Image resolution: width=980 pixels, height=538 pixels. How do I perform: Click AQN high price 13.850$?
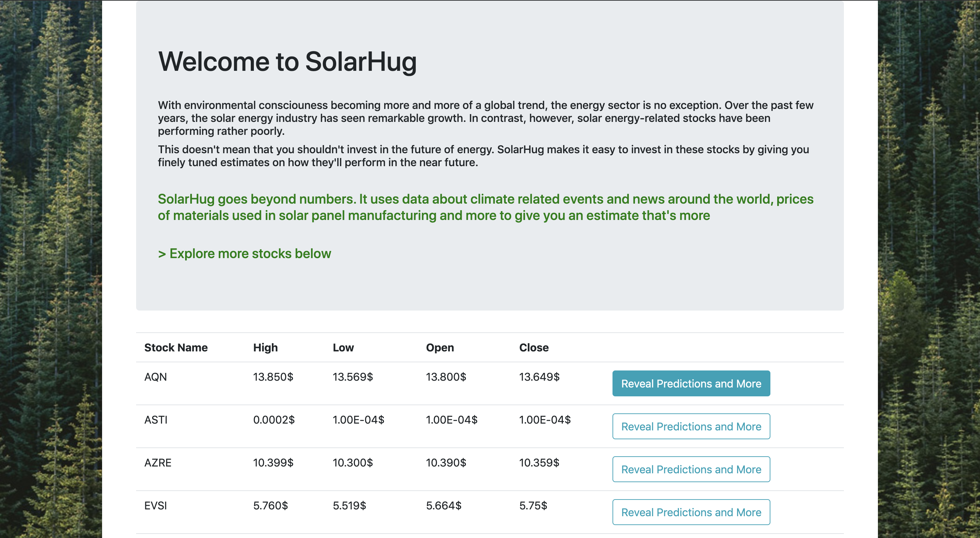point(273,377)
